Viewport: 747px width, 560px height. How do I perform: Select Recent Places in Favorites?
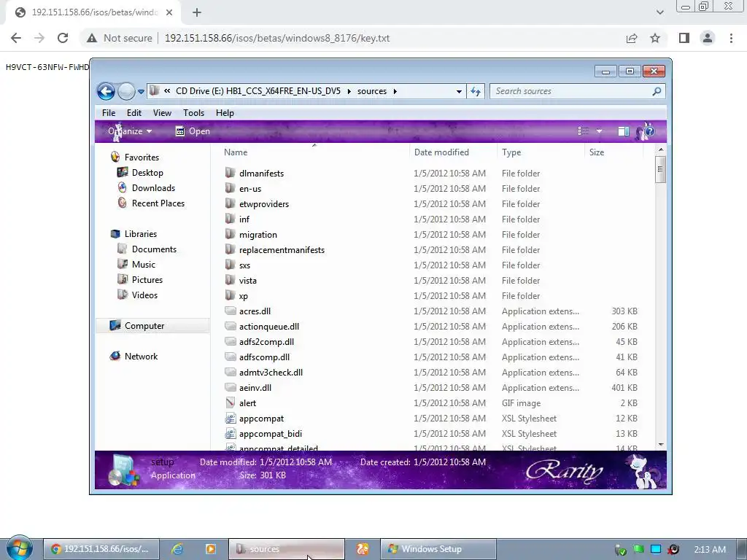pos(158,203)
